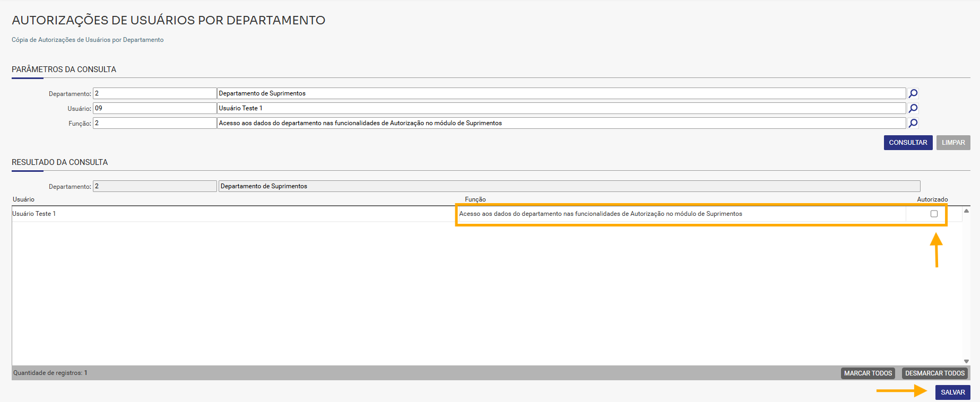This screenshot has width=980, height=402.
Task: Select the Cópia de Autorizações subtitle text
Action: [88, 40]
